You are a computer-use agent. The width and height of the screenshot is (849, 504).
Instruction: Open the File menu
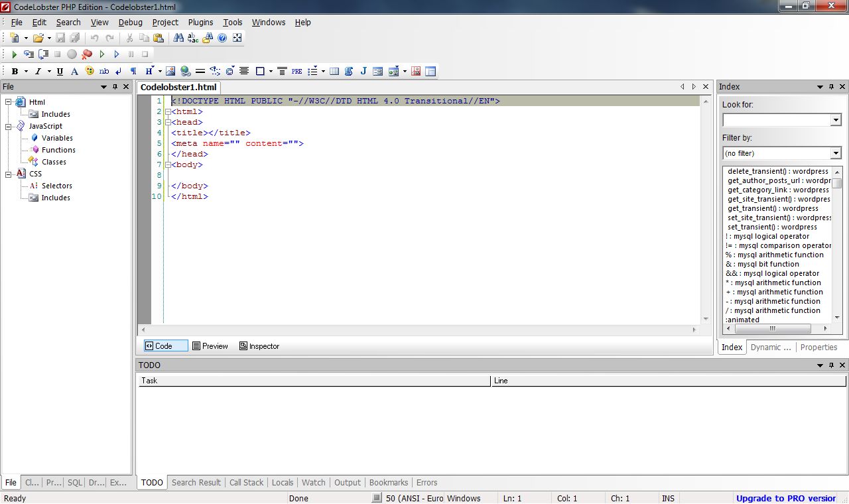tap(17, 22)
